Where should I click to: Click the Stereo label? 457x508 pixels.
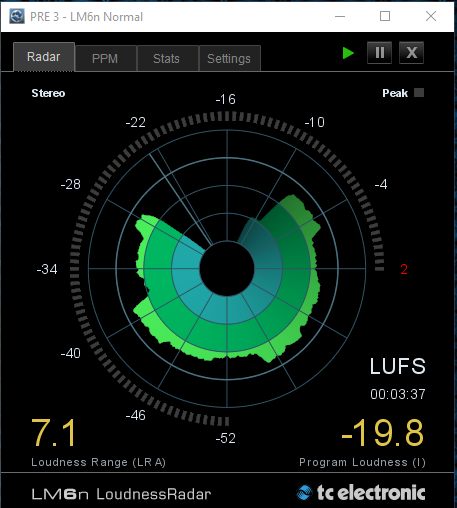(x=48, y=93)
